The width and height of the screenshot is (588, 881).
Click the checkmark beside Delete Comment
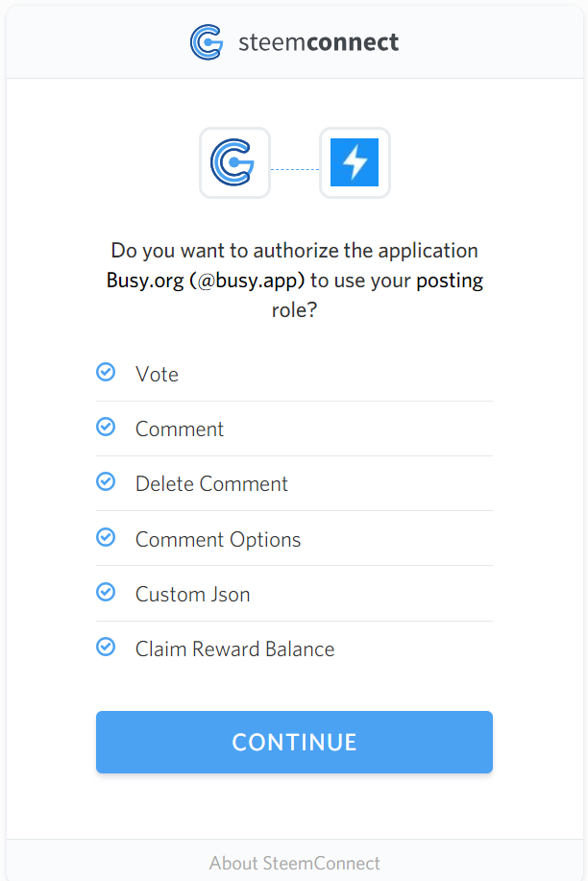pyautogui.click(x=106, y=482)
